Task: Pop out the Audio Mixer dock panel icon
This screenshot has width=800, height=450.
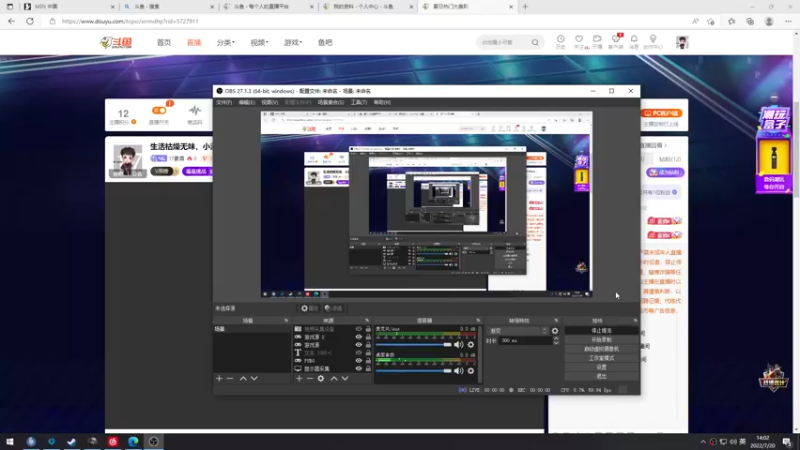Action: coord(478,320)
